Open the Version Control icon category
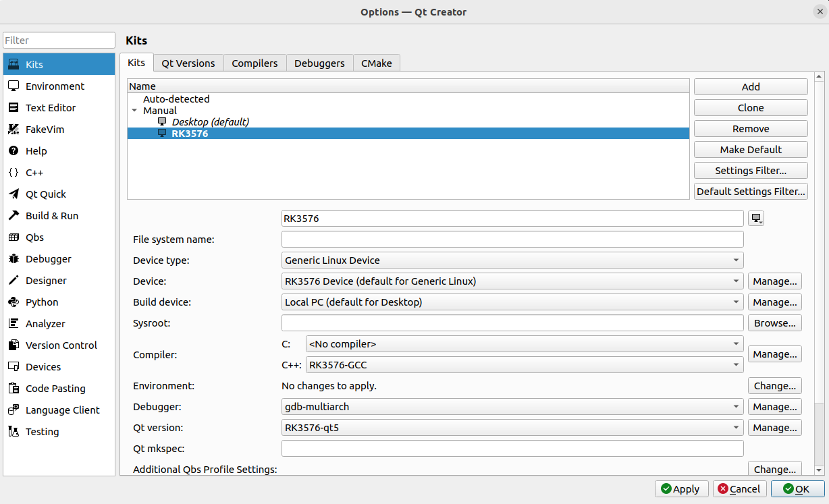 pos(13,345)
